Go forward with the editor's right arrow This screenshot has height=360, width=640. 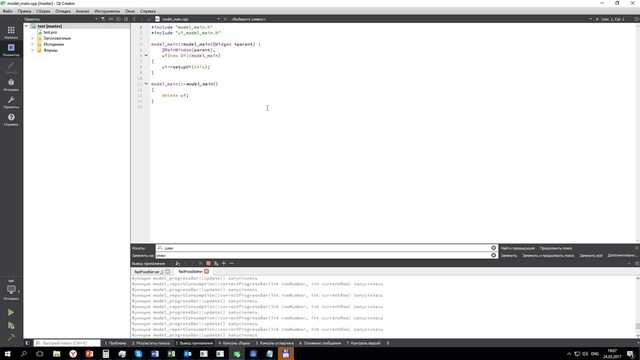[142, 19]
